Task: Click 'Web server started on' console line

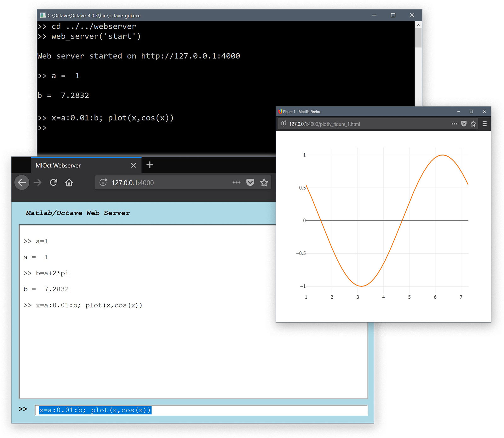Action: tap(139, 56)
